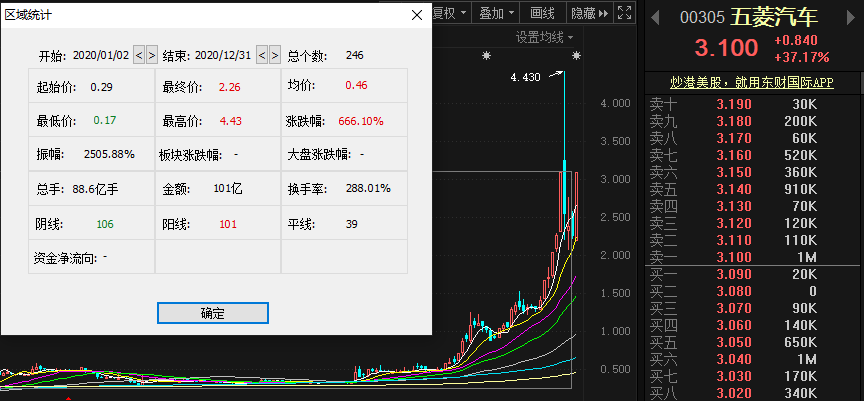
Task: Click the 隐藏 toolbar button
Action: tap(587, 13)
